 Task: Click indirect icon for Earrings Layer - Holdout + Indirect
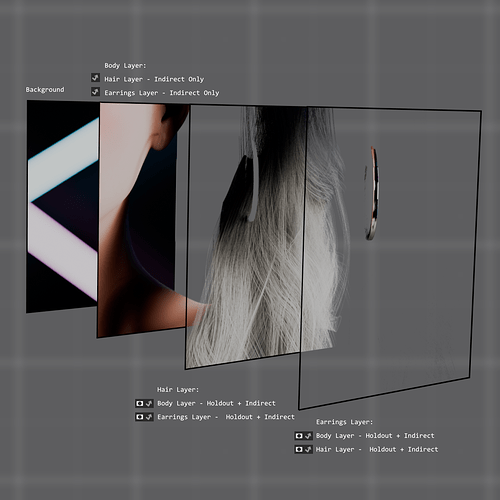point(149,417)
